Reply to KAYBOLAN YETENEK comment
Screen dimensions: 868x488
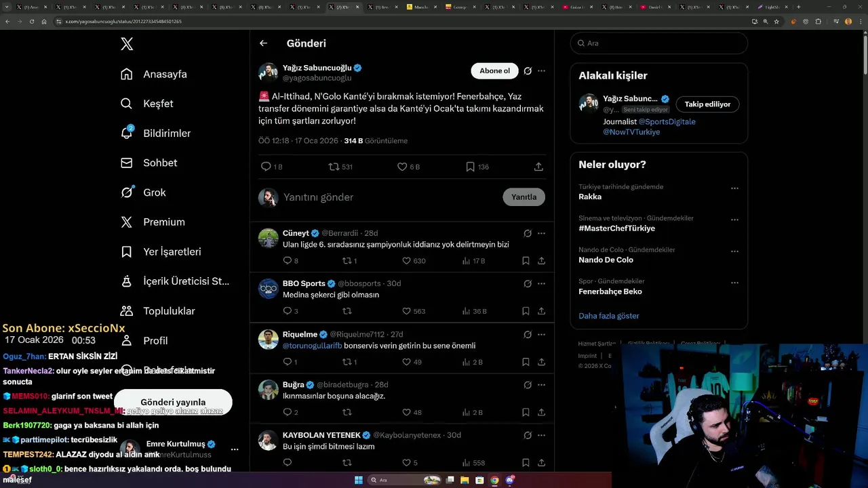[x=288, y=463]
